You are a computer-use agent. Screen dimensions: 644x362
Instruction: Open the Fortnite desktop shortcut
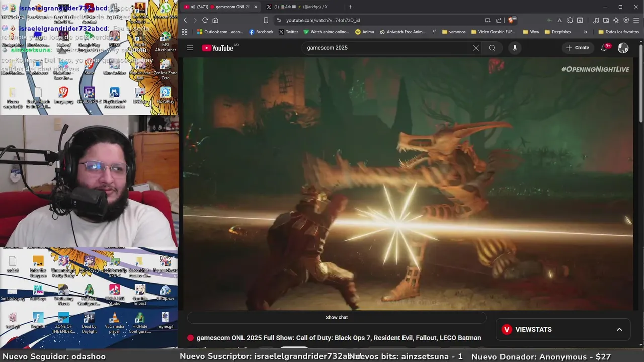pyautogui.click(x=38, y=321)
